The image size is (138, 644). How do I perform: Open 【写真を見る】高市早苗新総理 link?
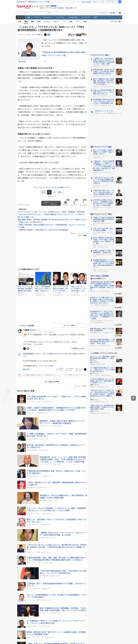tap(64, 54)
